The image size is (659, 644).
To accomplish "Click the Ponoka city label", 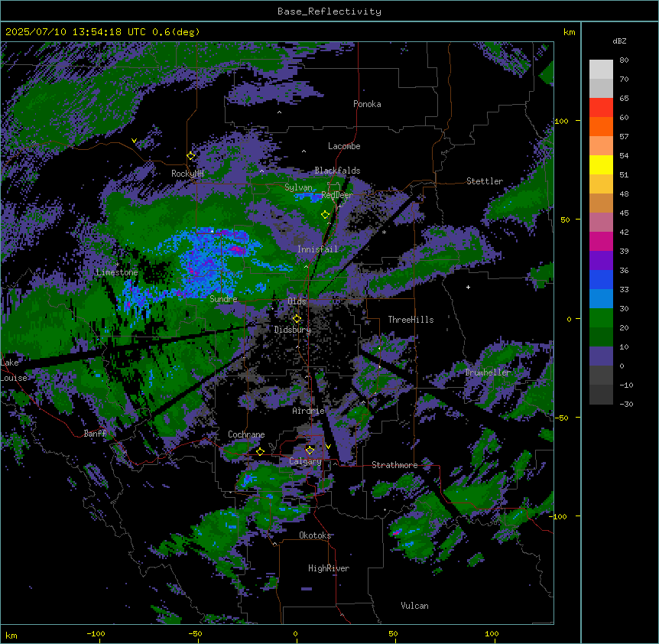I will [x=367, y=104].
